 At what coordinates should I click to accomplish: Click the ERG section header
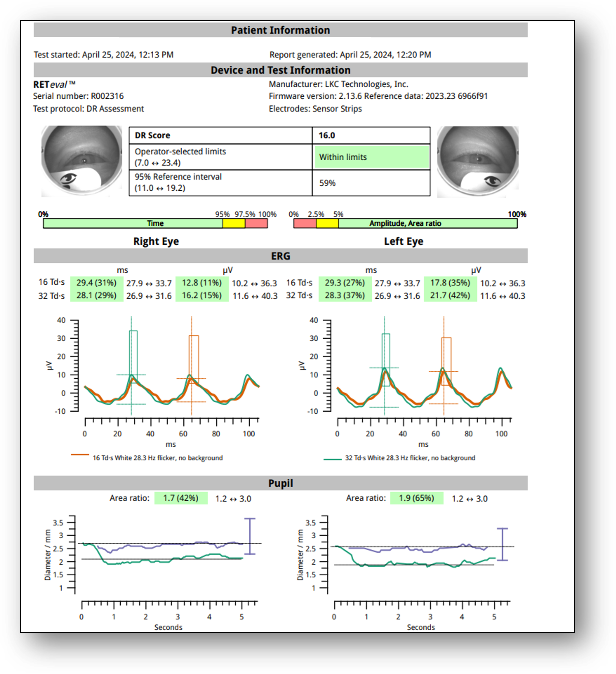tap(280, 256)
